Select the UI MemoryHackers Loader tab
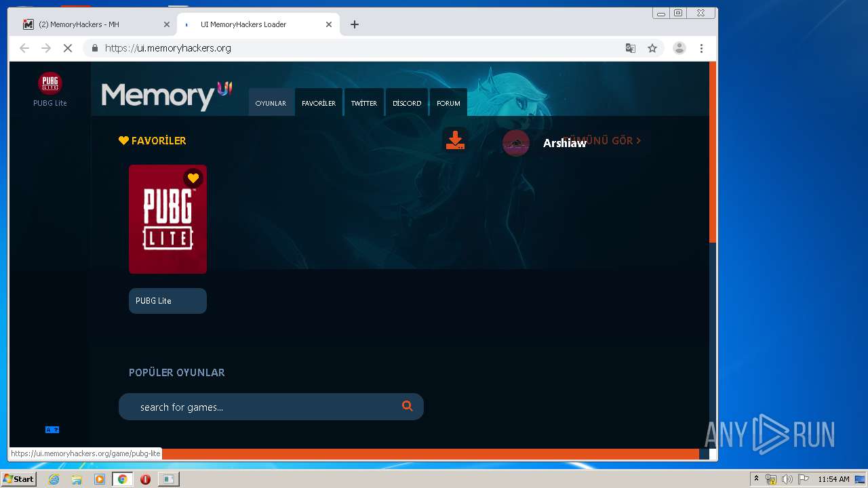 (x=258, y=24)
